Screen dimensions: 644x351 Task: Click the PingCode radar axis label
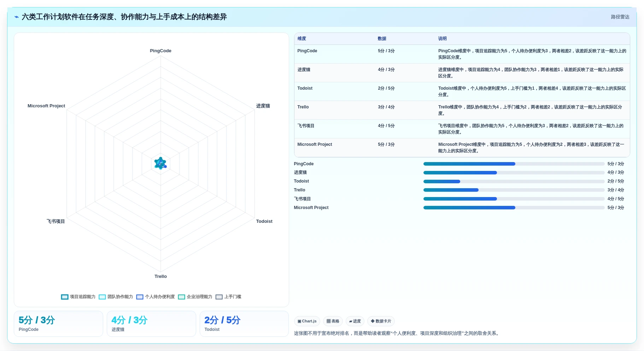pyautogui.click(x=160, y=51)
